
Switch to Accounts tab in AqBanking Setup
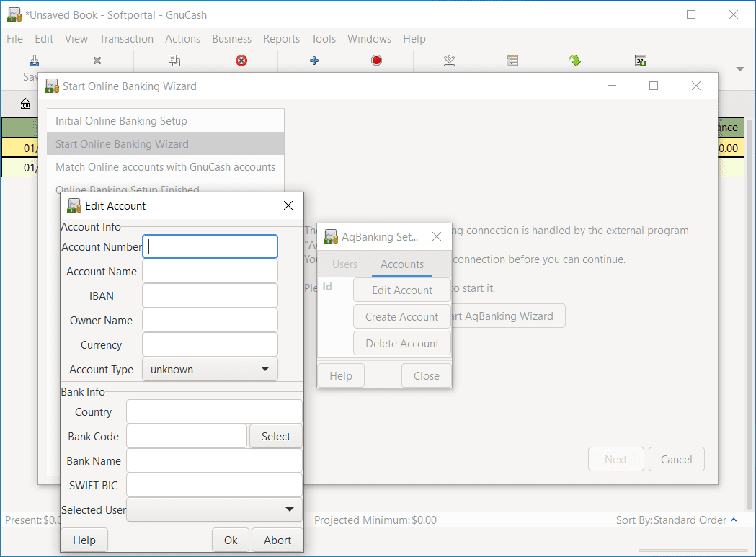coord(402,264)
